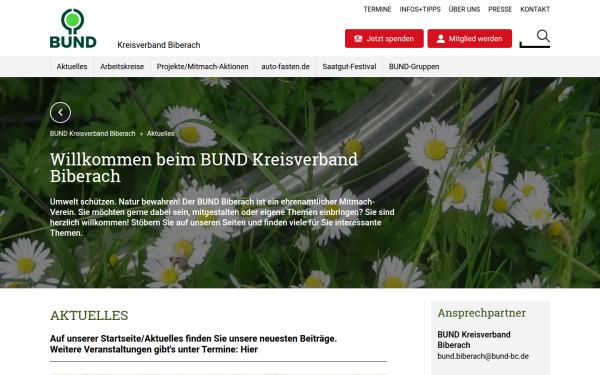Open the KONTAKT top link
The height and width of the screenshot is (375, 600).
[x=535, y=9]
